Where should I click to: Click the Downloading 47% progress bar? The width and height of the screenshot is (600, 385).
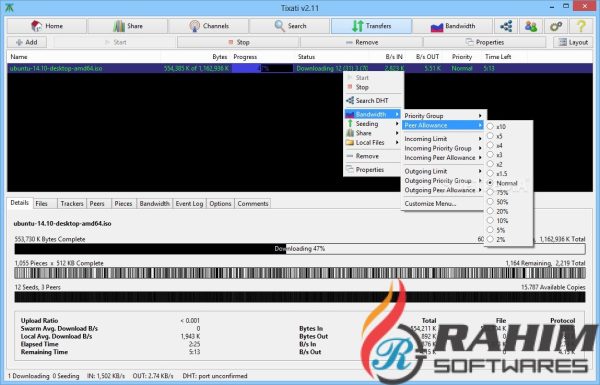tap(300, 249)
